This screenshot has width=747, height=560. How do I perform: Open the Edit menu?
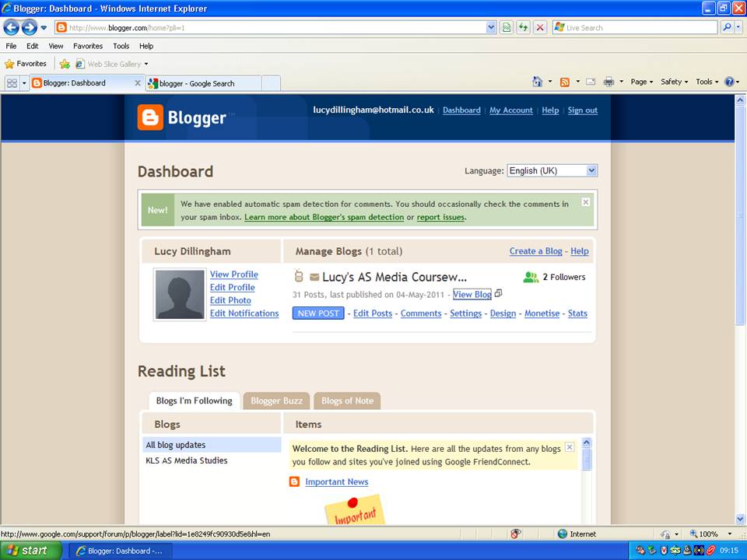tap(33, 46)
